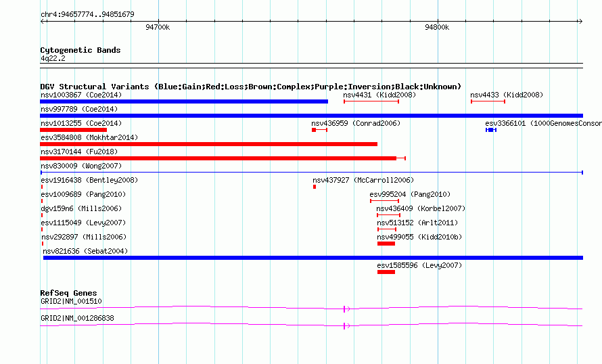
Task: Open esv1916438 (Bentley2008) variant
Action: click(89, 180)
